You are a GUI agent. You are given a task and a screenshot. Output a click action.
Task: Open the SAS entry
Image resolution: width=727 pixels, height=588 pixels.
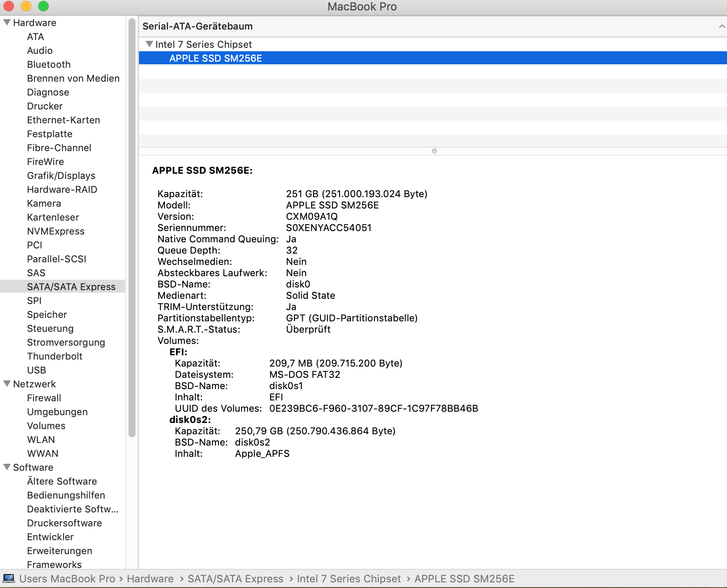coord(36,273)
